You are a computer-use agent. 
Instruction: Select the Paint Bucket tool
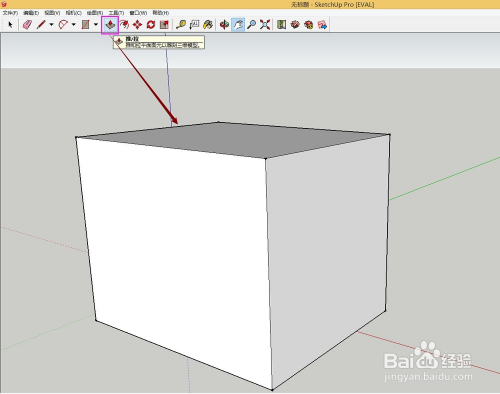click(x=208, y=25)
